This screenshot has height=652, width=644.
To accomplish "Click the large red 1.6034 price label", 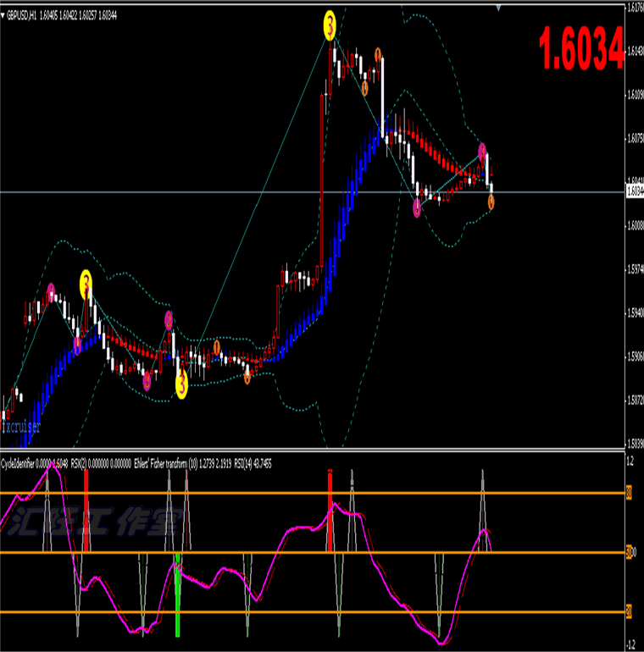I will [581, 47].
